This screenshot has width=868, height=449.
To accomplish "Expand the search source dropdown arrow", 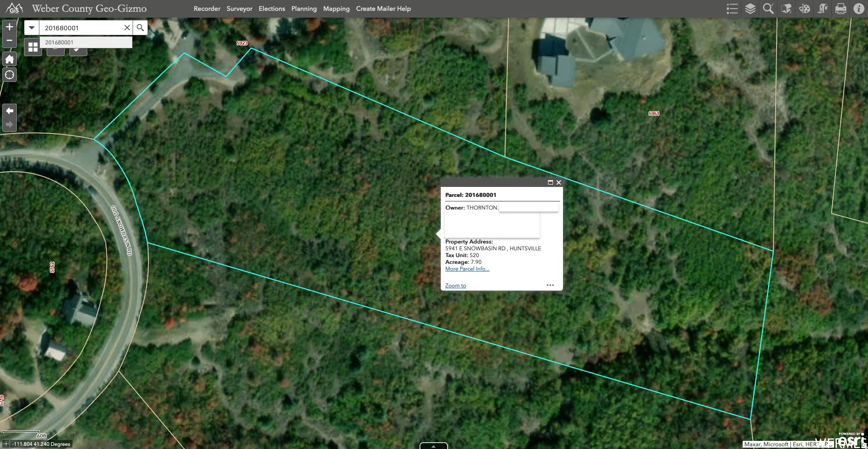I will (32, 28).
